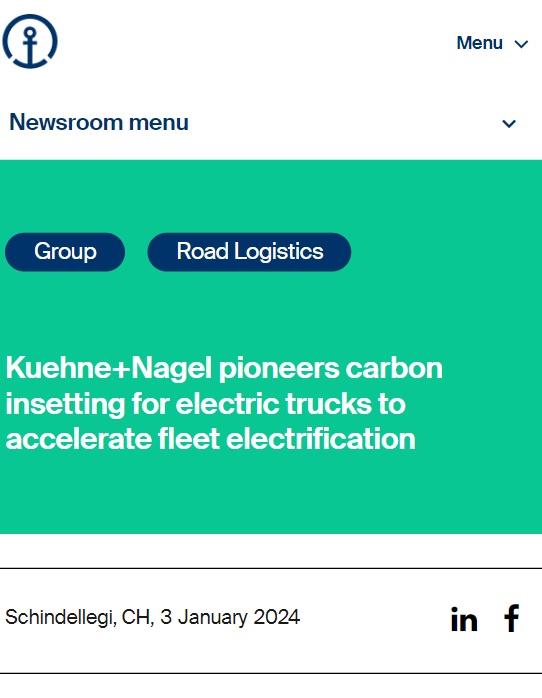Click the empty header space beside the logo
The image size is (542, 698).
point(254,42)
